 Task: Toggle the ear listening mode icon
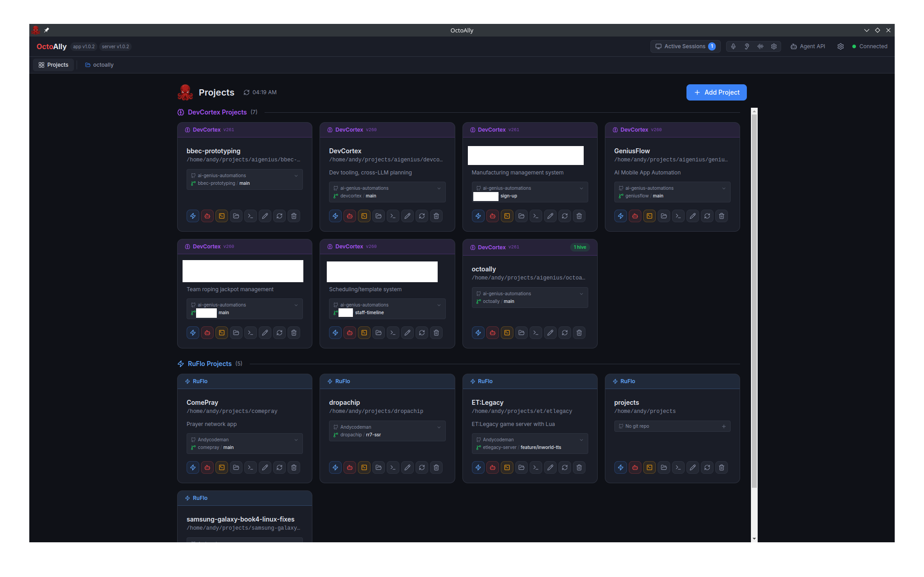(747, 46)
